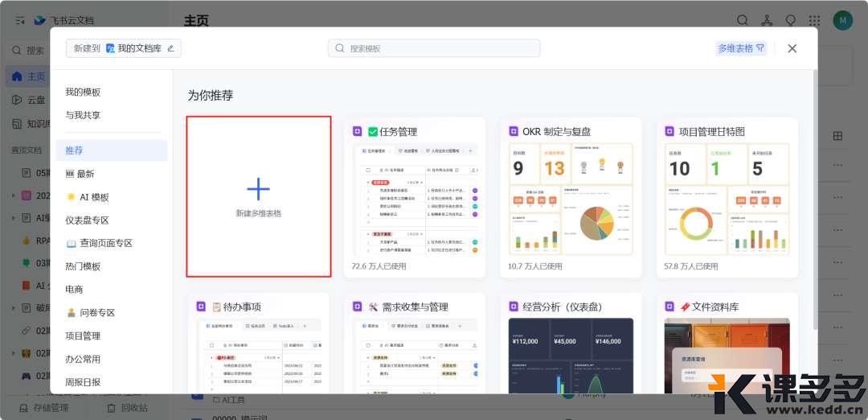
Task: Open 回收站 at the bottom bar
Action: click(127, 408)
